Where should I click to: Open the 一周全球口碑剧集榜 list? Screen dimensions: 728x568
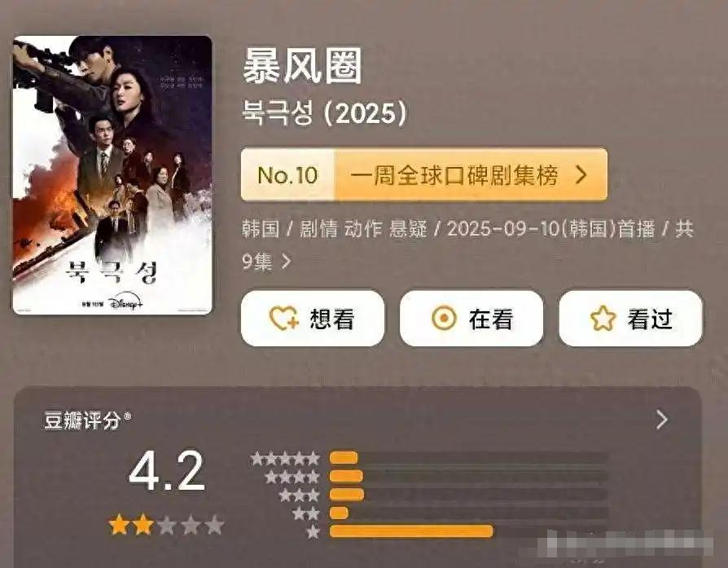(454, 175)
